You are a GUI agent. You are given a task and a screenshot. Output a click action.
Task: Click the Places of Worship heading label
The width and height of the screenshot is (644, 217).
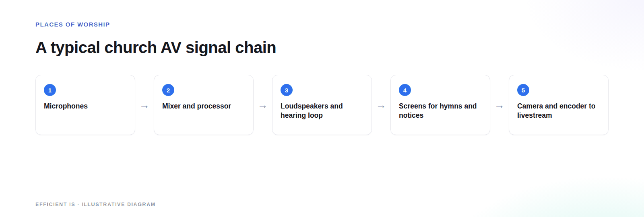pos(72,25)
